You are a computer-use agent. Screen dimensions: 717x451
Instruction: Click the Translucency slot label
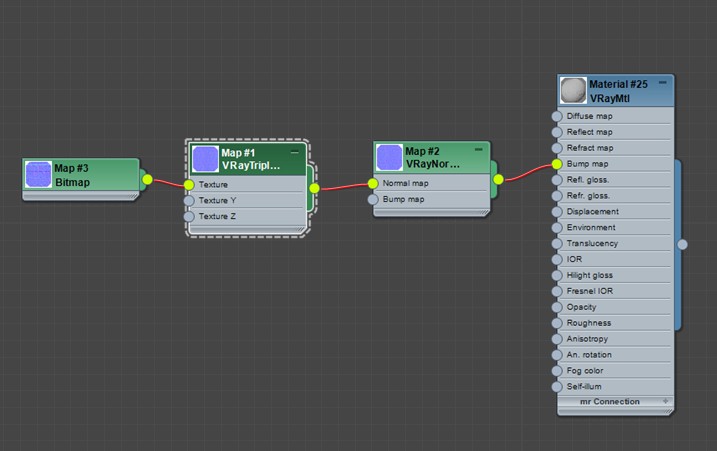(592, 243)
